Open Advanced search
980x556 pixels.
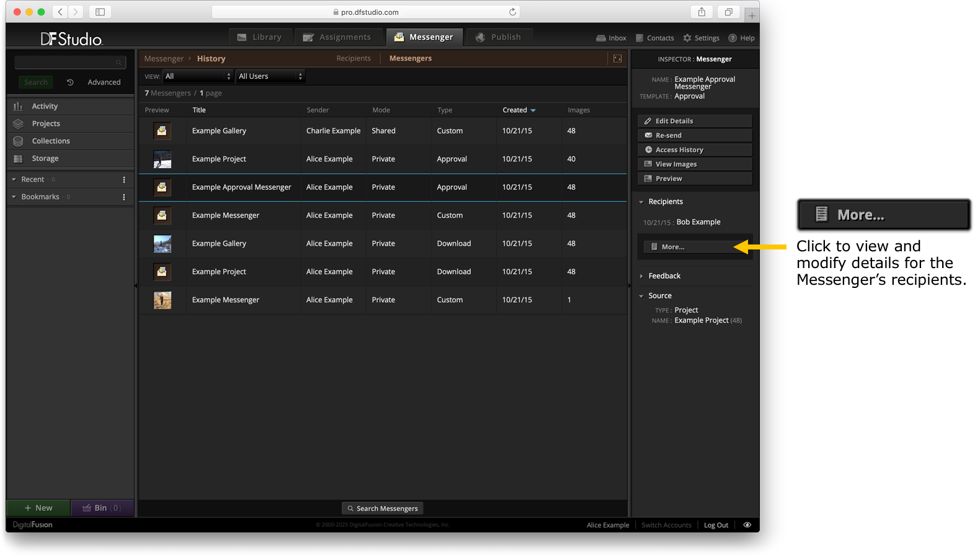click(x=104, y=82)
